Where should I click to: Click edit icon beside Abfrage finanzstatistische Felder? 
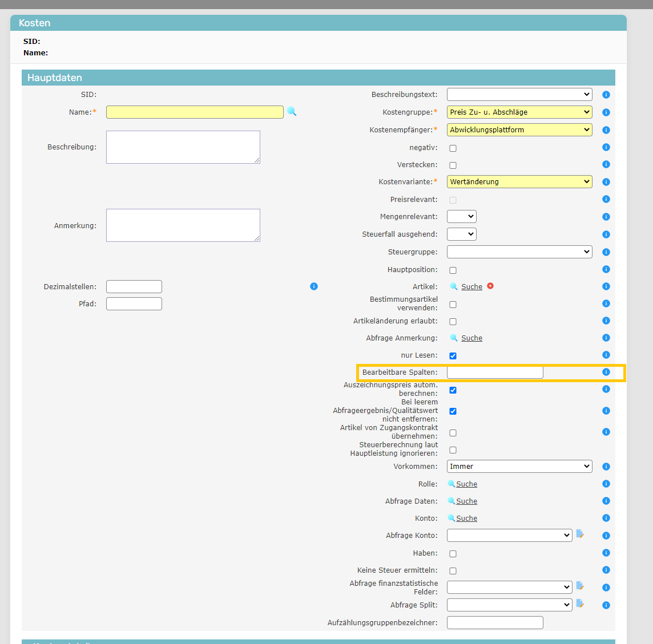[x=580, y=586]
